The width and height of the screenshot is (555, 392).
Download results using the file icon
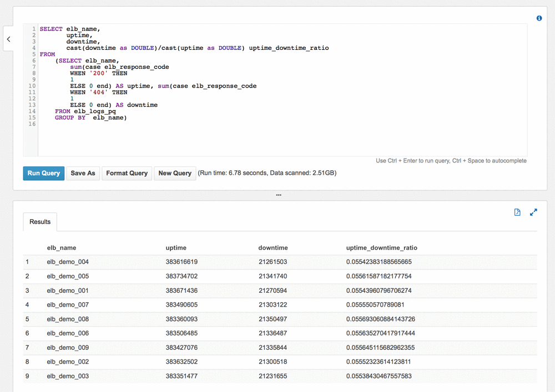(x=517, y=212)
